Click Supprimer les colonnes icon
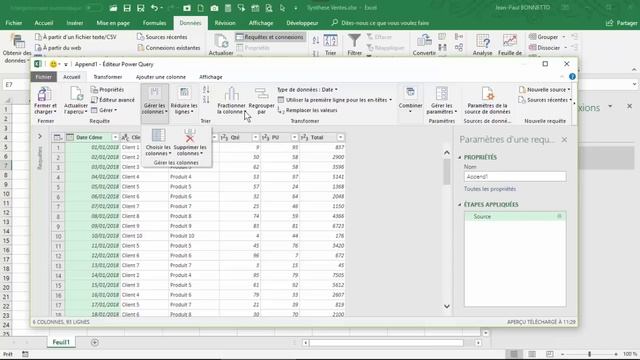This screenshot has width=640, height=360. coord(190,136)
